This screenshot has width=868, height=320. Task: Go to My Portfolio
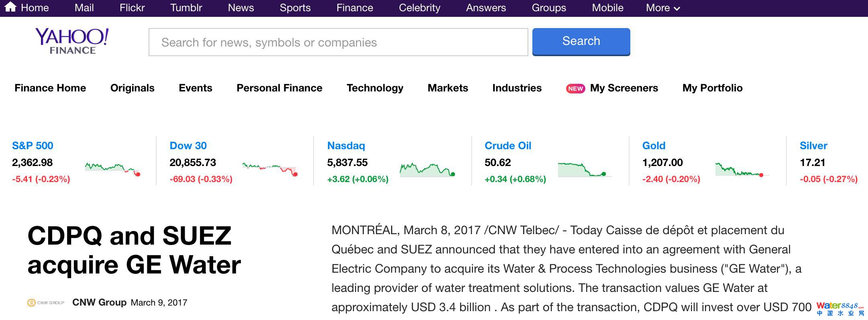click(x=712, y=88)
